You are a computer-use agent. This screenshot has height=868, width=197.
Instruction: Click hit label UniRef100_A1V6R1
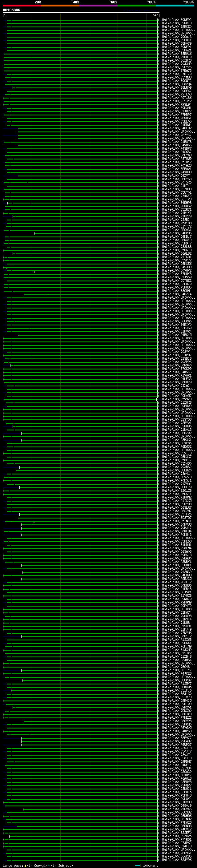point(177,375)
